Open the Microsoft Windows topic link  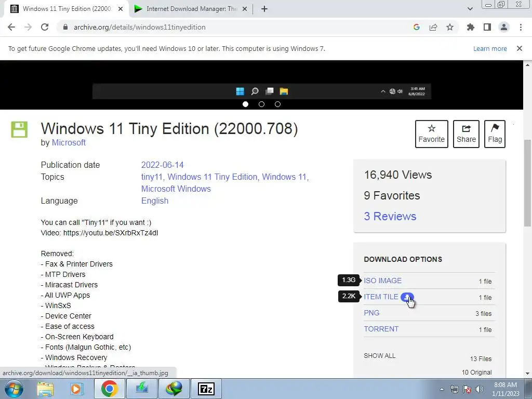coord(176,189)
